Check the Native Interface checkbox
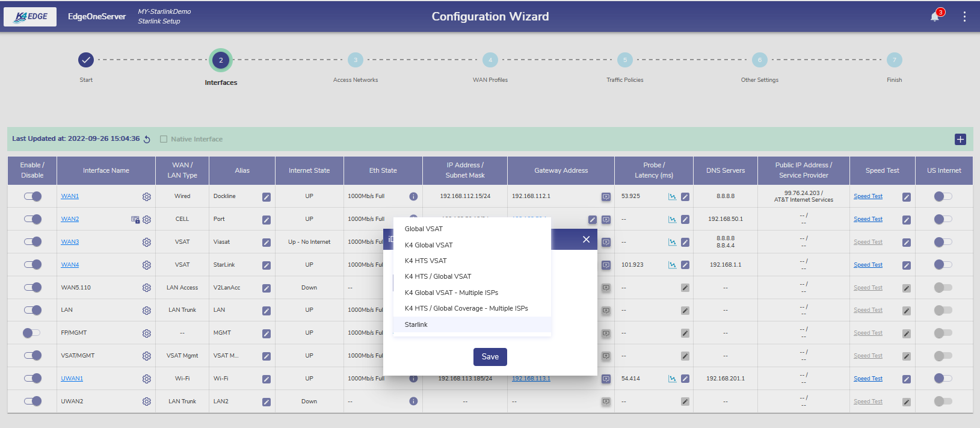 click(x=164, y=139)
